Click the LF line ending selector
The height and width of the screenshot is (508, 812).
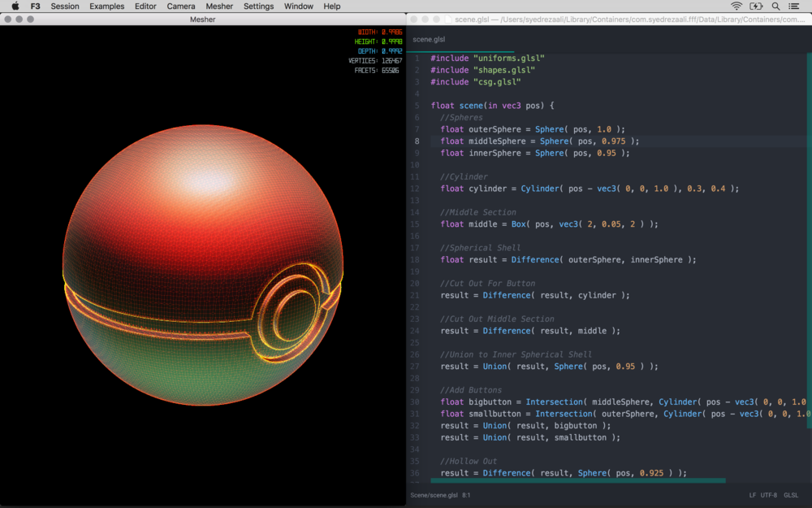[x=753, y=495]
